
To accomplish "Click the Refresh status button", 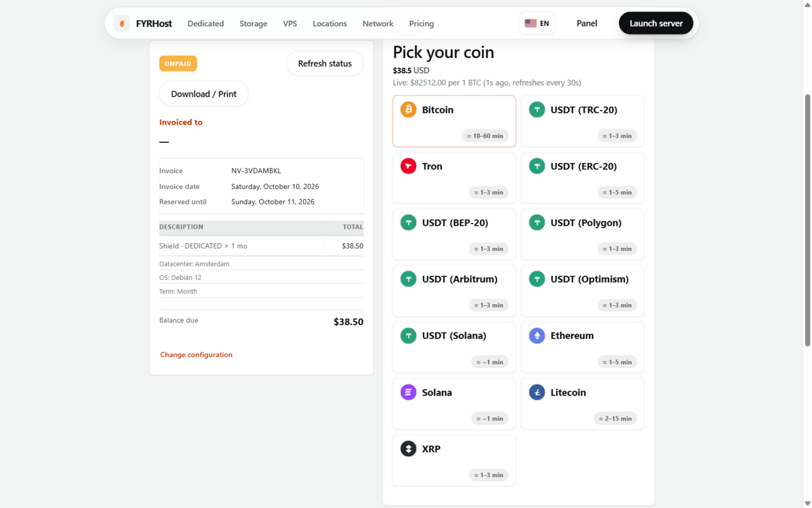I will [325, 63].
